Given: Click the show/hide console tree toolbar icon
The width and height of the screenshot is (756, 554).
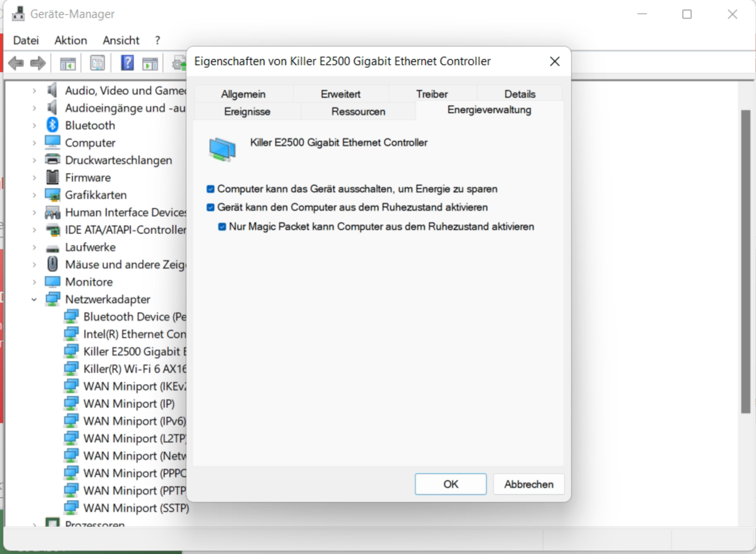Looking at the screenshot, I should pos(68,63).
